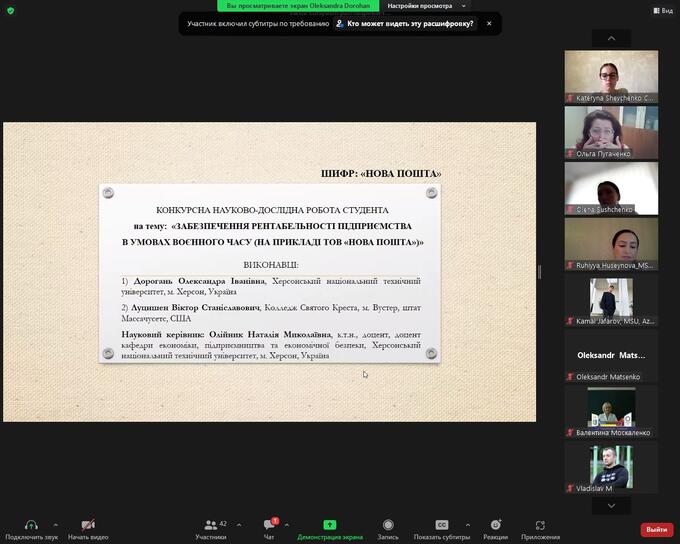Viewport: 680px width, 544px height.
Task: Open the Apps panel
Action: tap(540, 525)
